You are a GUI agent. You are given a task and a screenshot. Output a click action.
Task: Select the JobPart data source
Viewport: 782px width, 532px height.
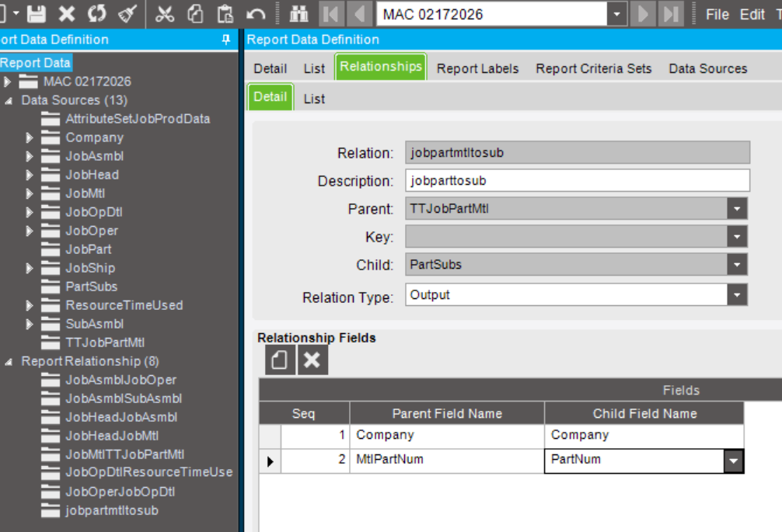point(89,249)
